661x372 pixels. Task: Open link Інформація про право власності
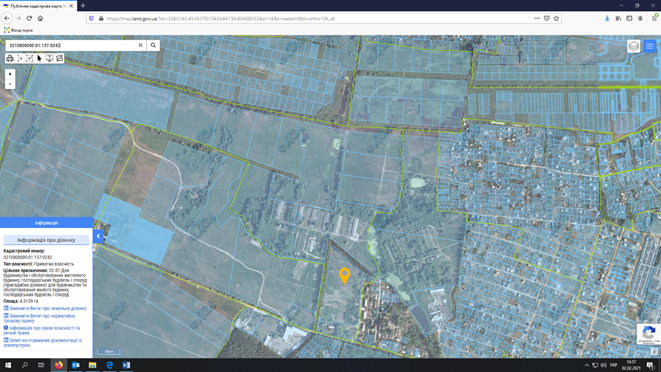tap(42, 330)
